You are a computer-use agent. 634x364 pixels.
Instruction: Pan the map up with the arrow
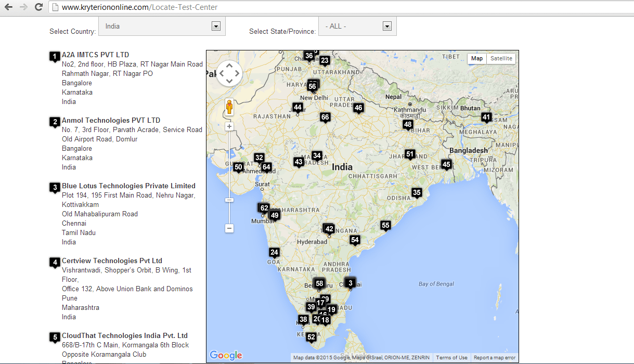coord(229,65)
